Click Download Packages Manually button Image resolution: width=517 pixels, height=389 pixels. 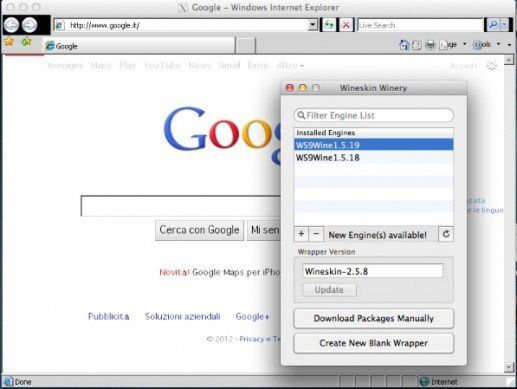coord(373,318)
